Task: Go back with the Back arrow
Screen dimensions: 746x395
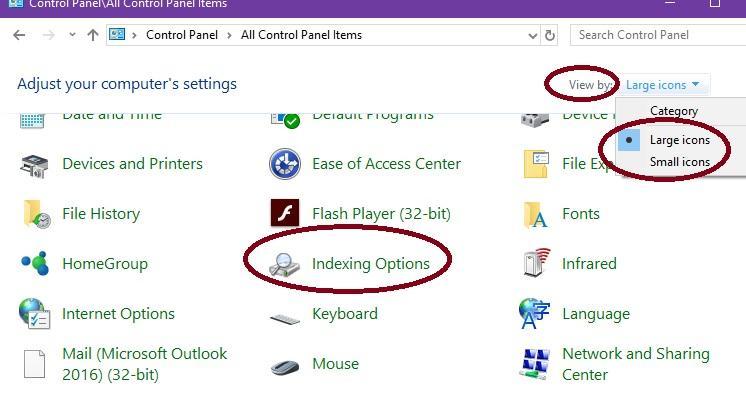Action: 19,35
